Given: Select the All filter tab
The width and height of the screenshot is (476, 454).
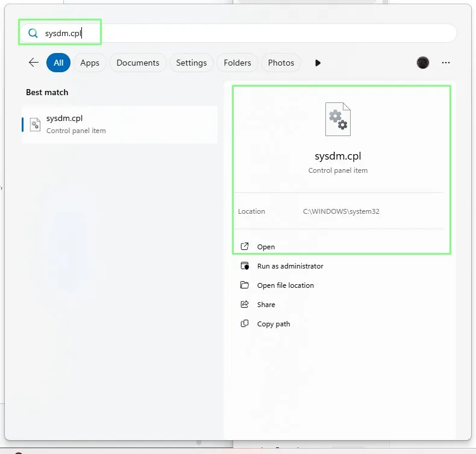Looking at the screenshot, I should click(58, 63).
